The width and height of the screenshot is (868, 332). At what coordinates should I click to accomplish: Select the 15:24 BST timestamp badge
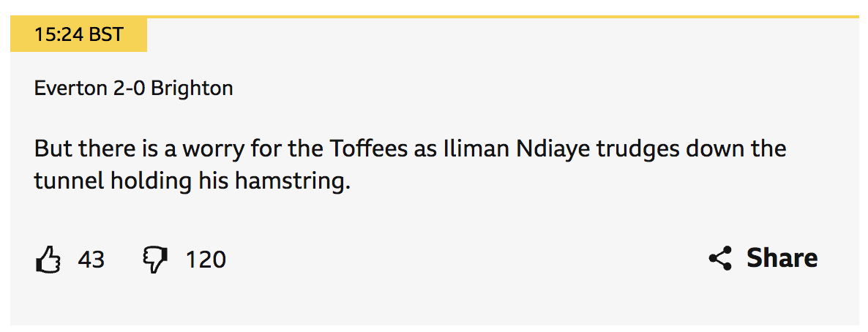(x=78, y=35)
